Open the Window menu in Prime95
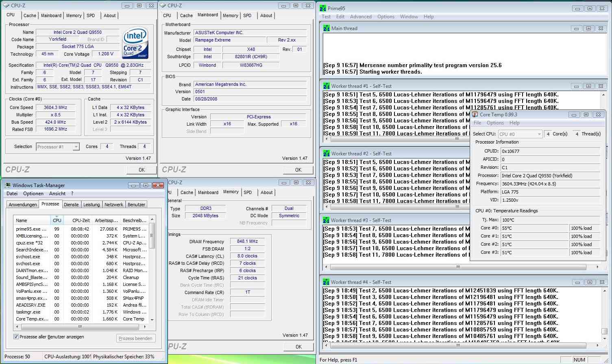612x364 pixels. [409, 17]
